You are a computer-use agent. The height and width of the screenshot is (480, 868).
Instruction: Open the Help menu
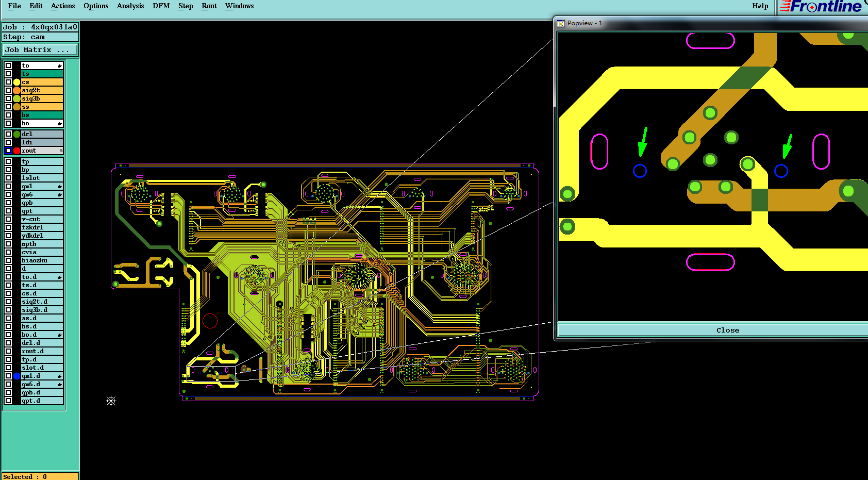760,6
